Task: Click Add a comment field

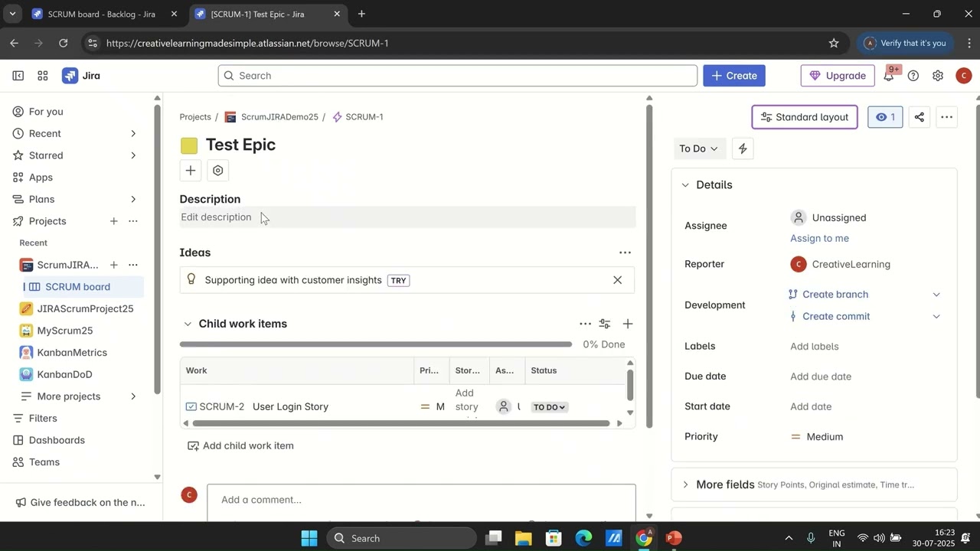Action: point(421,500)
